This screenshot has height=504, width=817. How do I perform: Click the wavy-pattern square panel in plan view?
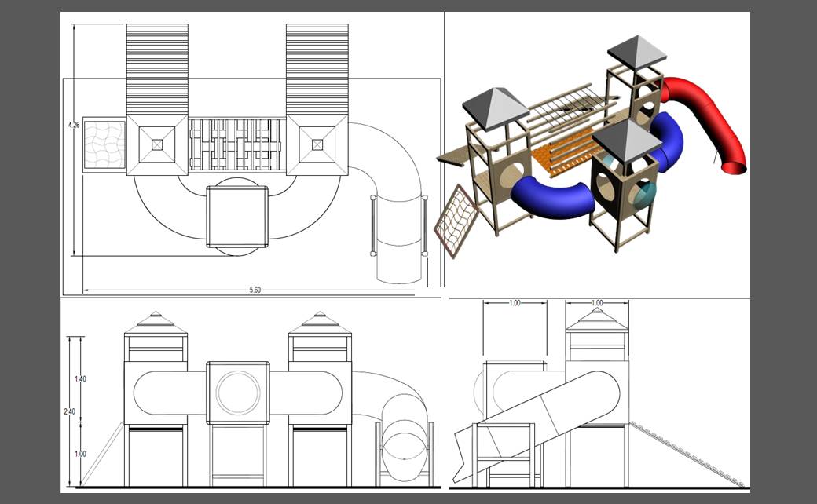tap(104, 144)
